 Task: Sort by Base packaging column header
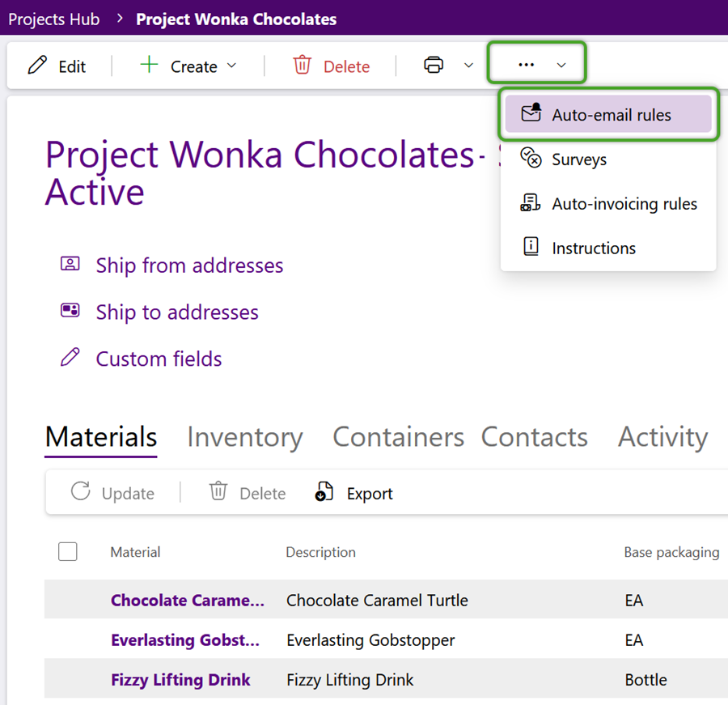click(x=671, y=552)
